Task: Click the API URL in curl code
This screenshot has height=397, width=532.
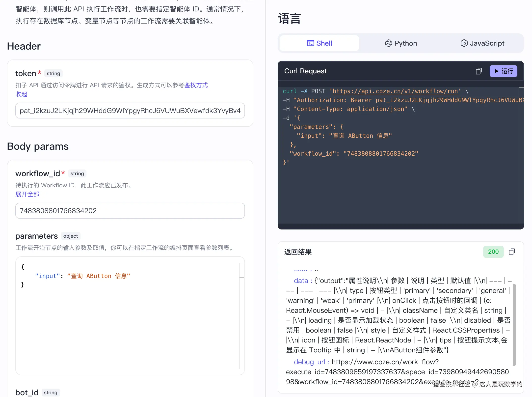Action: coord(395,91)
